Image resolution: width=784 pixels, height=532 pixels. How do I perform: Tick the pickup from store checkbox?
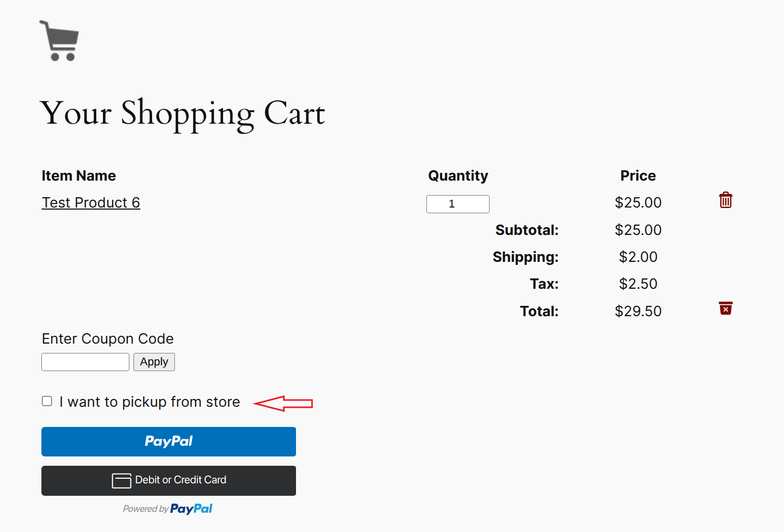(x=47, y=401)
